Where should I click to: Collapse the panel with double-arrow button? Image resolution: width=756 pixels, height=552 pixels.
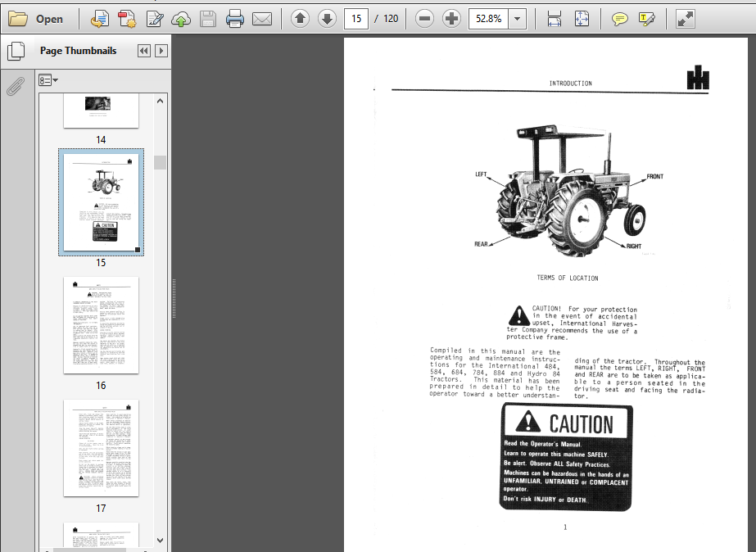coord(143,51)
